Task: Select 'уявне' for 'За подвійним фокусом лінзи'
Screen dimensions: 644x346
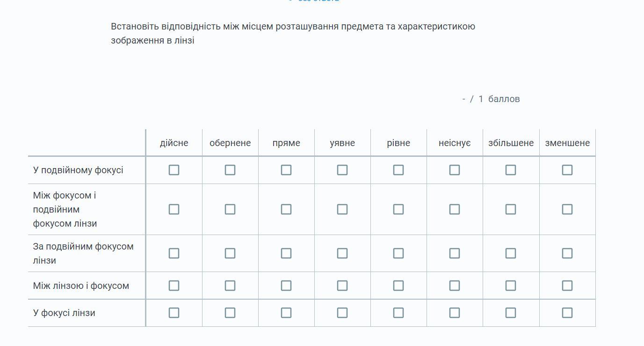Action: (x=342, y=253)
